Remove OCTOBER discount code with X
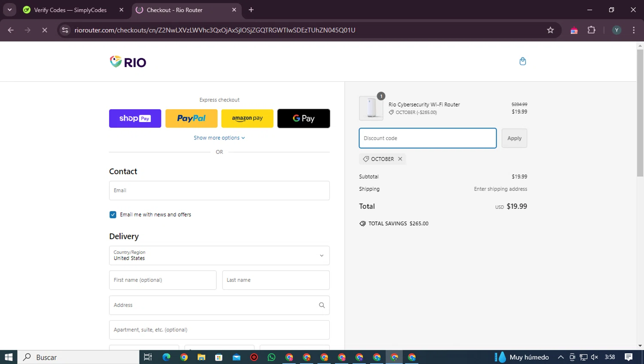Screen dimensions: 644x364 coord(400,159)
